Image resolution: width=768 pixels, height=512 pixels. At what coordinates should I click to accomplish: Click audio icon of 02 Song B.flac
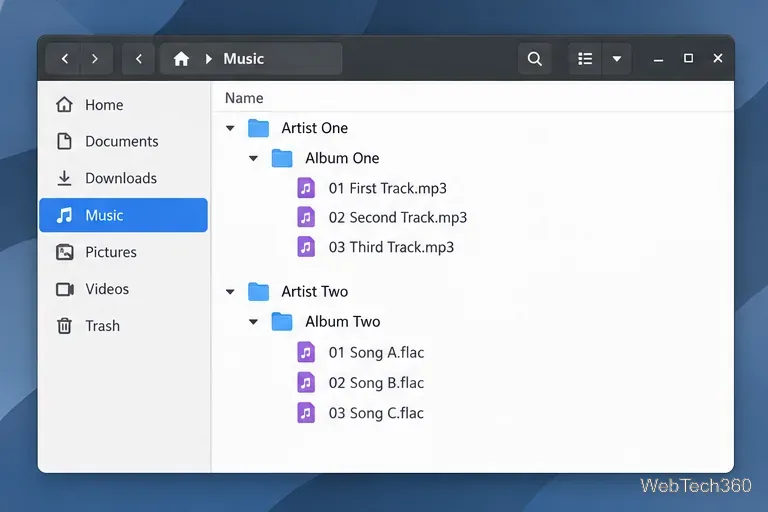point(306,383)
